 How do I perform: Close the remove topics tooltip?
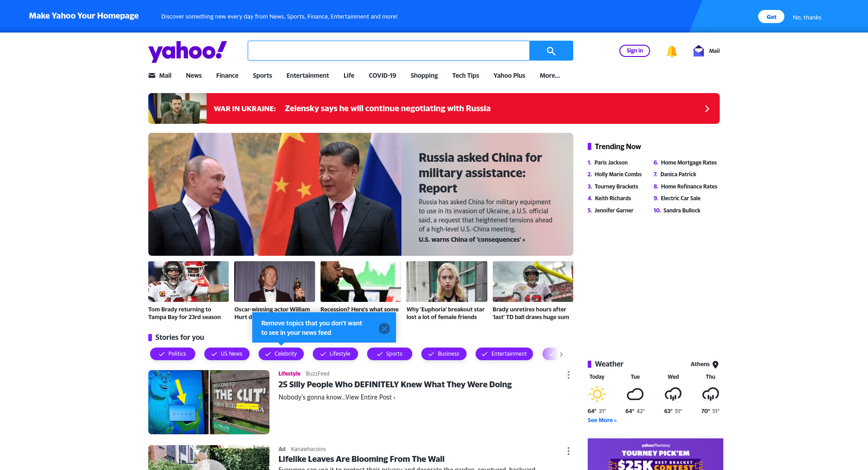[x=384, y=329]
